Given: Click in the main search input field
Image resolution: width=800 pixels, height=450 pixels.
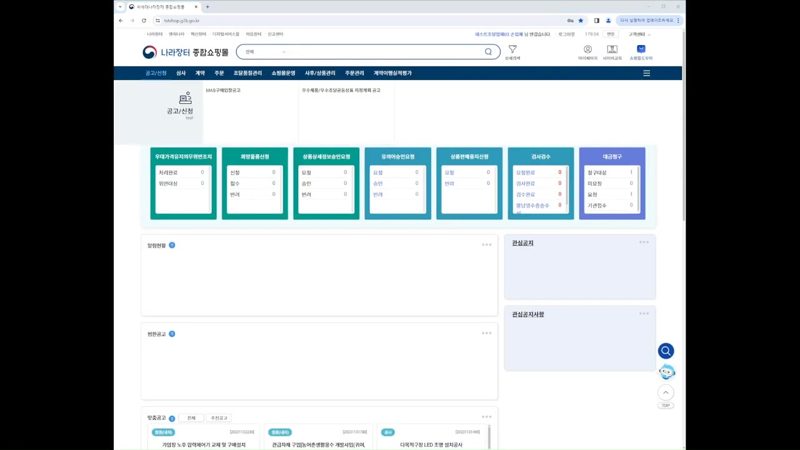Looking at the screenshot, I should pyautogui.click(x=383, y=52).
